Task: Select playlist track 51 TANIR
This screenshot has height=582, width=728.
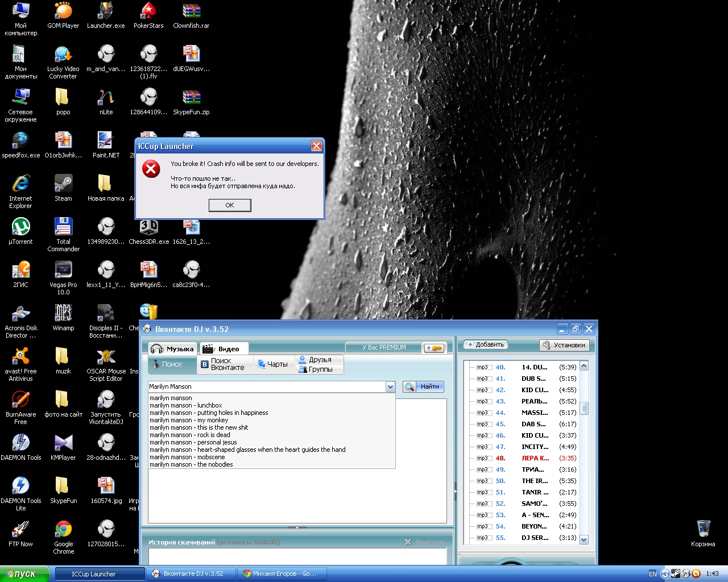Action: tap(526, 492)
